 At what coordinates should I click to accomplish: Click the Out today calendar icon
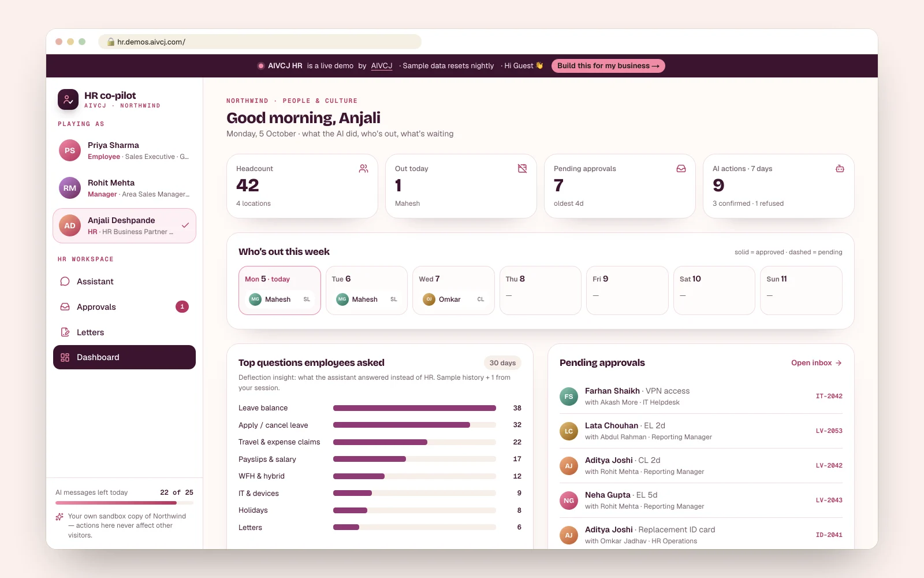522,169
